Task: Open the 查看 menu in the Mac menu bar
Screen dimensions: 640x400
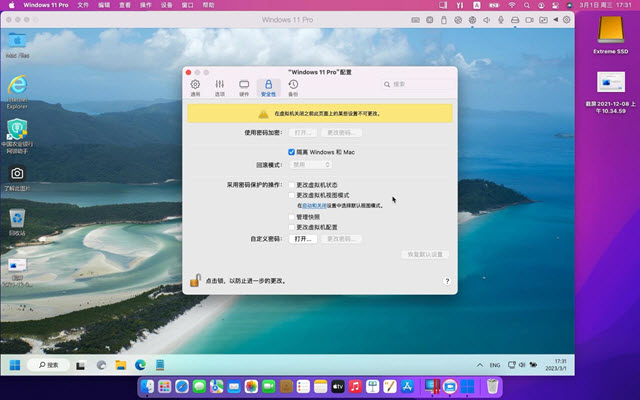Action: pos(125,5)
